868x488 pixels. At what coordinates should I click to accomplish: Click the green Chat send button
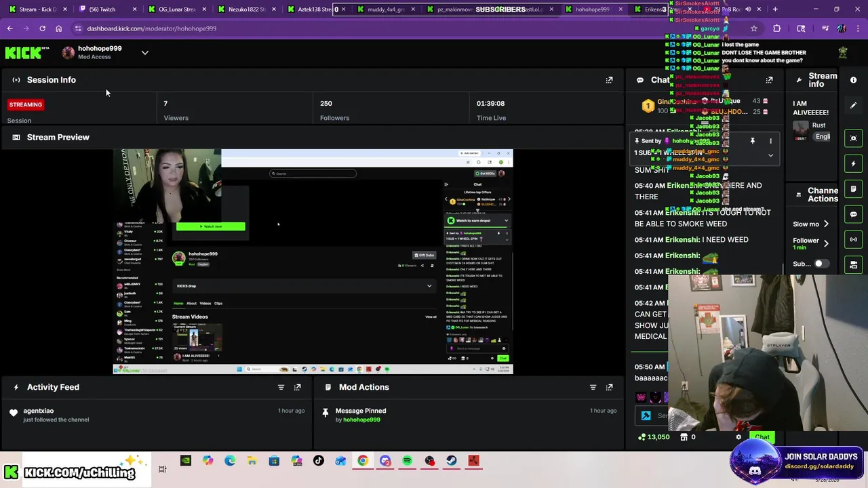763,437
